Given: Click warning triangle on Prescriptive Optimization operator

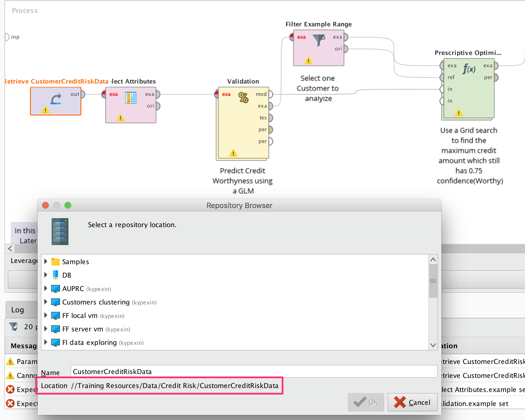Looking at the screenshot, I should click(x=459, y=113).
